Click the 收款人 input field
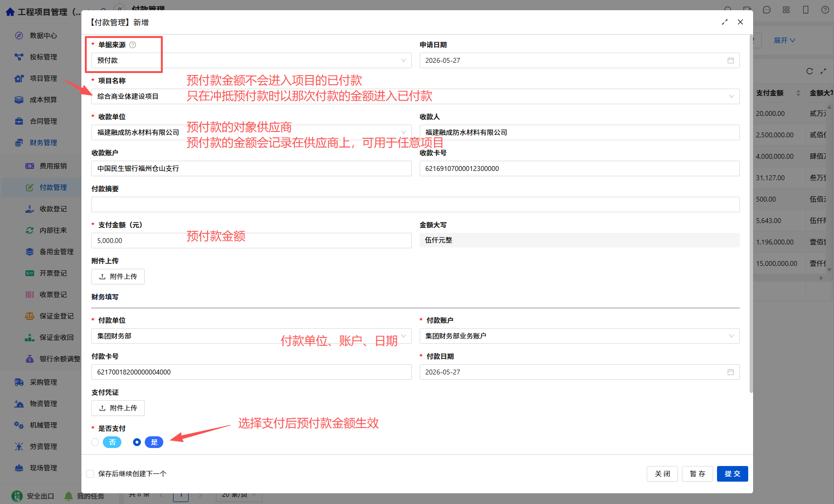Viewport: 834px width, 504px height. pos(580,132)
